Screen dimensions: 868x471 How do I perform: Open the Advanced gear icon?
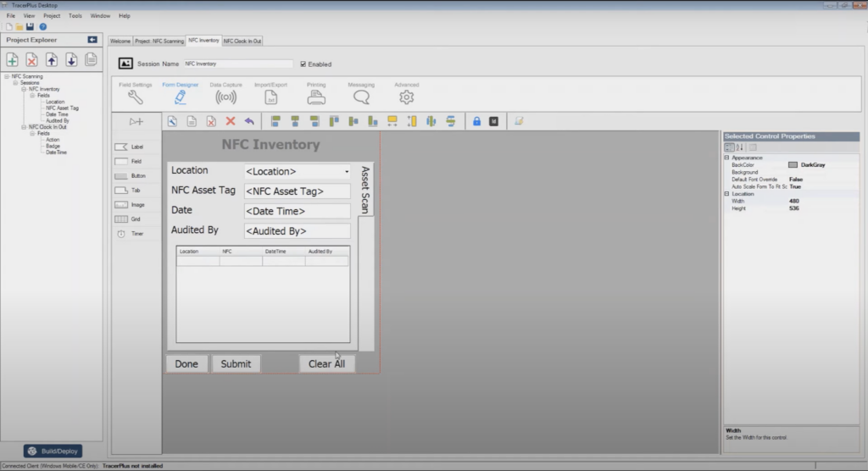tap(406, 97)
